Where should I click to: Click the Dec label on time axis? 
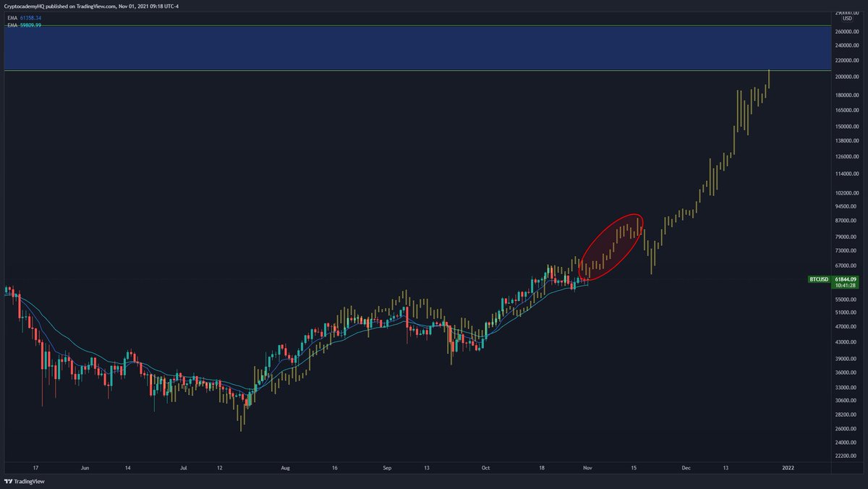point(686,468)
